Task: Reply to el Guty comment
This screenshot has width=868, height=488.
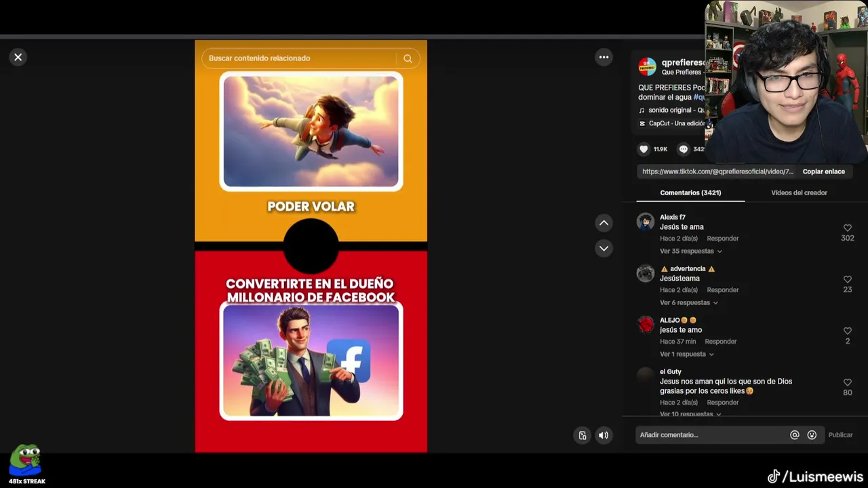Action: coord(722,403)
